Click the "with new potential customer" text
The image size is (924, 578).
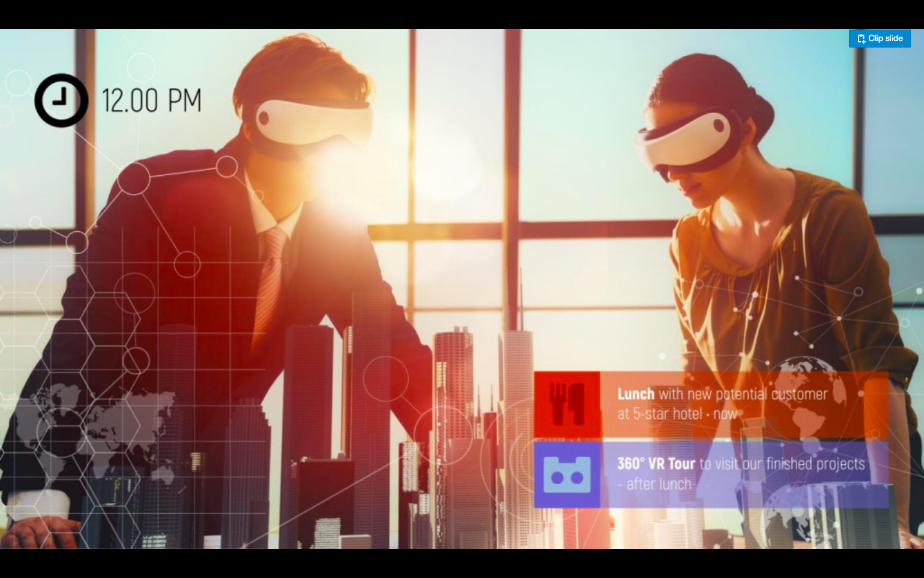click(743, 394)
